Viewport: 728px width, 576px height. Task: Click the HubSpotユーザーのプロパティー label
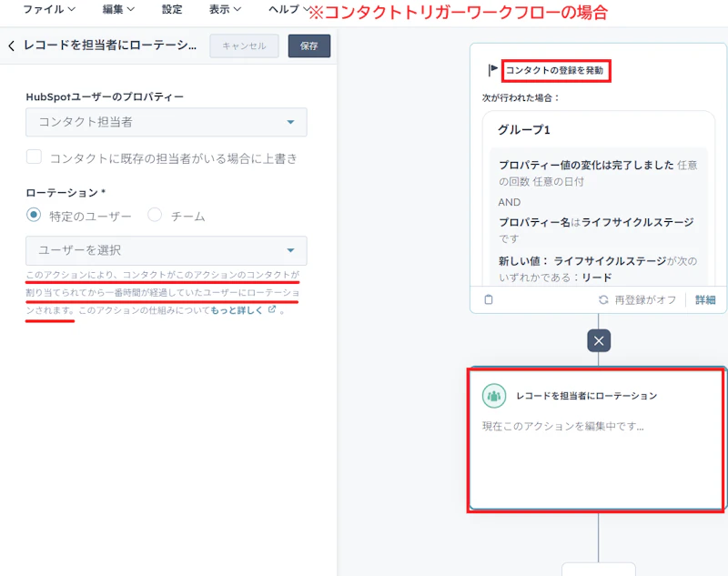coord(105,97)
